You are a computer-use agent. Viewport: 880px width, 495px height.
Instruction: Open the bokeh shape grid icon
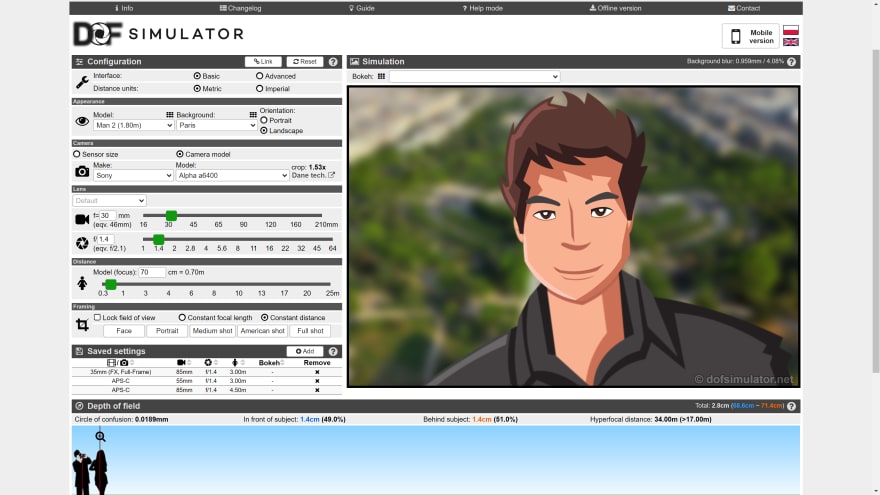coord(381,76)
